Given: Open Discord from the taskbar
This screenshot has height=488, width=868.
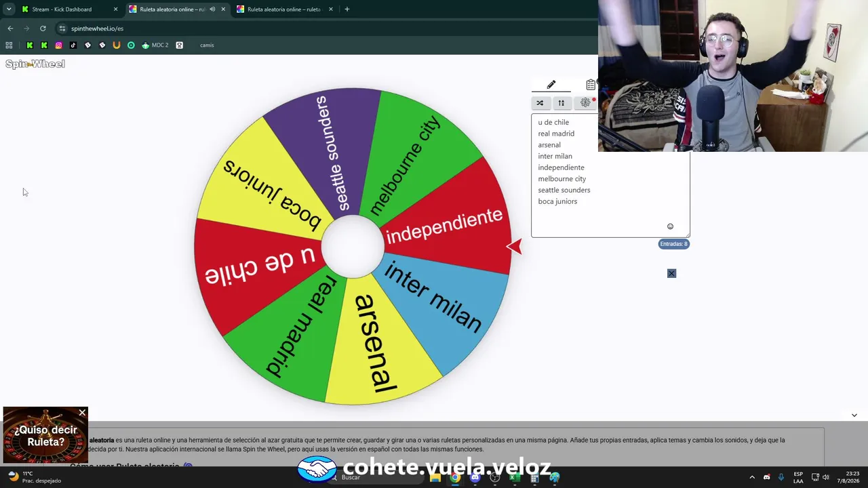Looking at the screenshot, I should click(475, 478).
